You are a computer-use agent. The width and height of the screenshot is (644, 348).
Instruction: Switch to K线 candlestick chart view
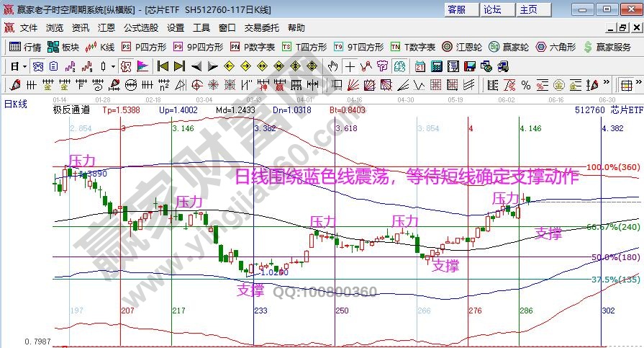pos(100,47)
